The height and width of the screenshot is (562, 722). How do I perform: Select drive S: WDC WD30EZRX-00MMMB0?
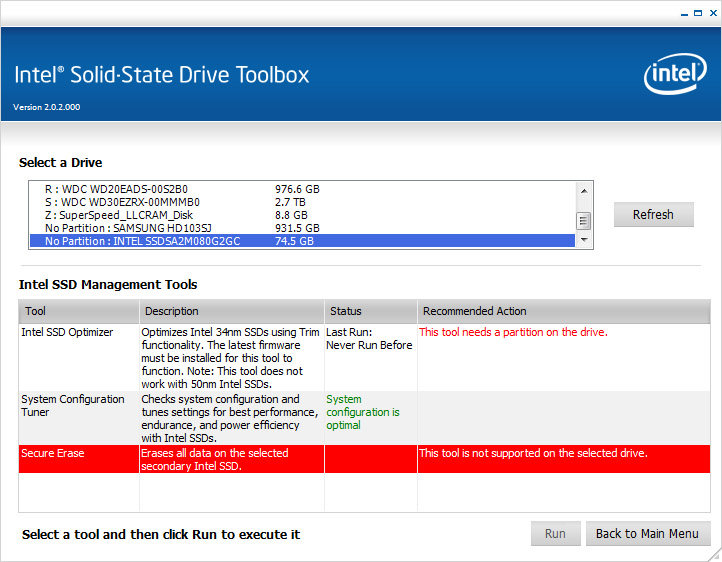[302, 202]
